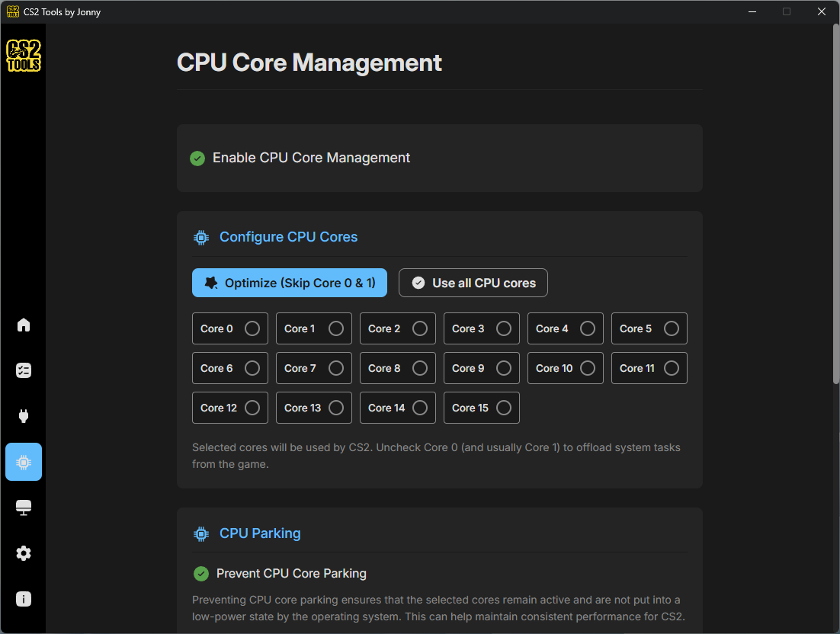
Task: Open the settings gear in the sidebar
Action: (23, 553)
